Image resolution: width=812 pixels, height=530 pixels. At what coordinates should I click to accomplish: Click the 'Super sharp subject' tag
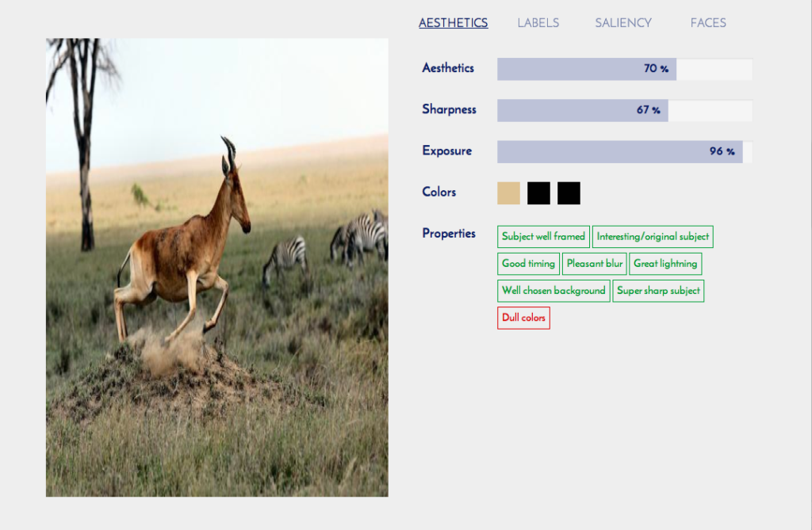pyautogui.click(x=658, y=291)
